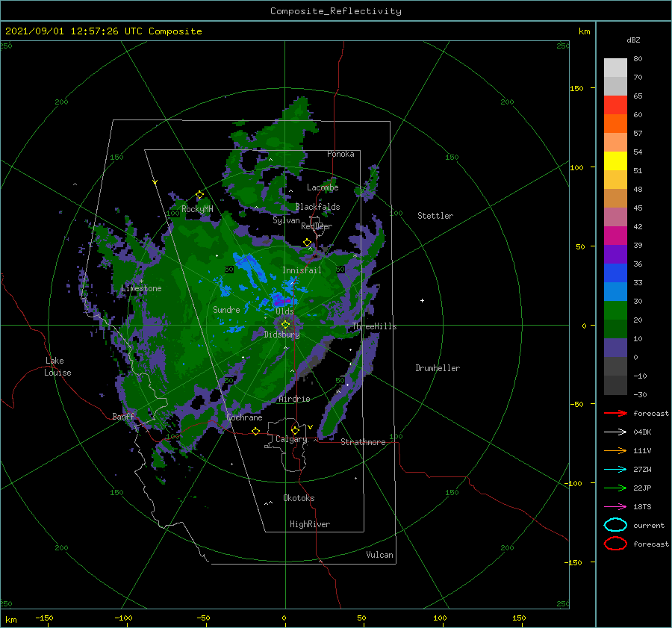Pick the light gray 70-80 dBZ swatch
The width and height of the screenshot is (672, 628).
615,68
